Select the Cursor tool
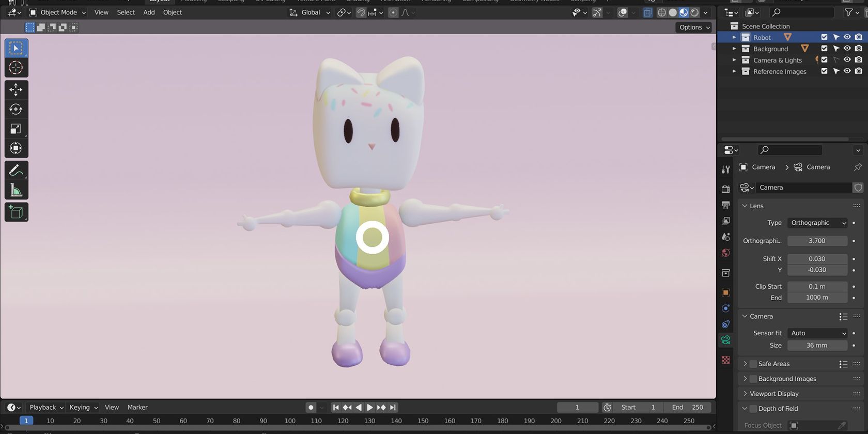The height and width of the screenshot is (434, 868). click(x=16, y=68)
